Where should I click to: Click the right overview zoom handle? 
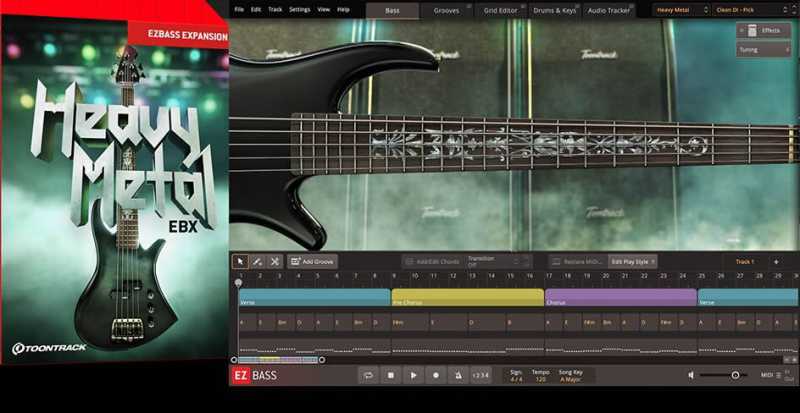pos(322,360)
